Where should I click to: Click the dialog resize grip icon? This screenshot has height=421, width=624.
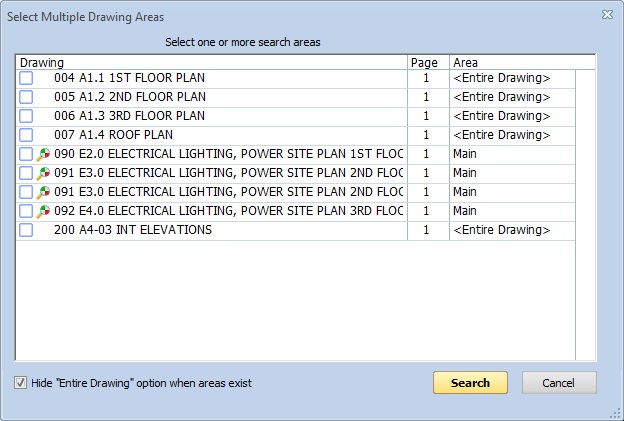click(x=615, y=414)
